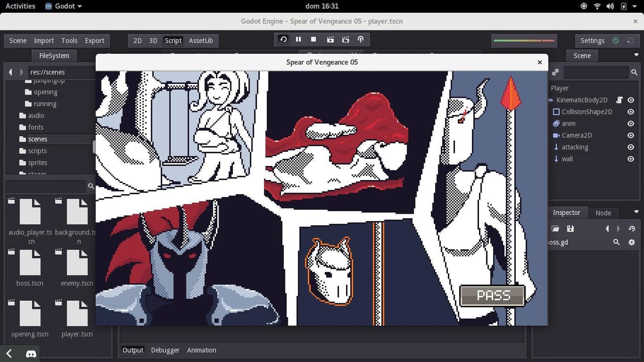This screenshot has height=362, width=644.
Task: Switch to the Node tab
Action: [x=603, y=213]
